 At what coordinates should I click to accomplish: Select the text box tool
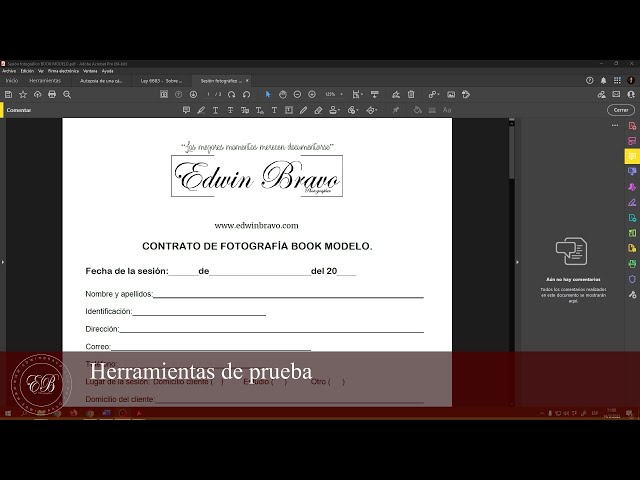[x=289, y=110]
